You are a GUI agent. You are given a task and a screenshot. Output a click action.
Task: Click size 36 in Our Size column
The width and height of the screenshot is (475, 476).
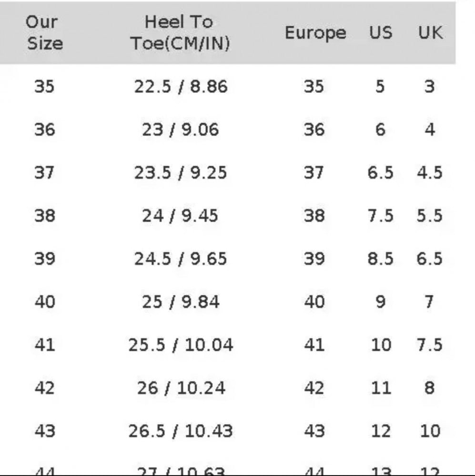(x=45, y=130)
